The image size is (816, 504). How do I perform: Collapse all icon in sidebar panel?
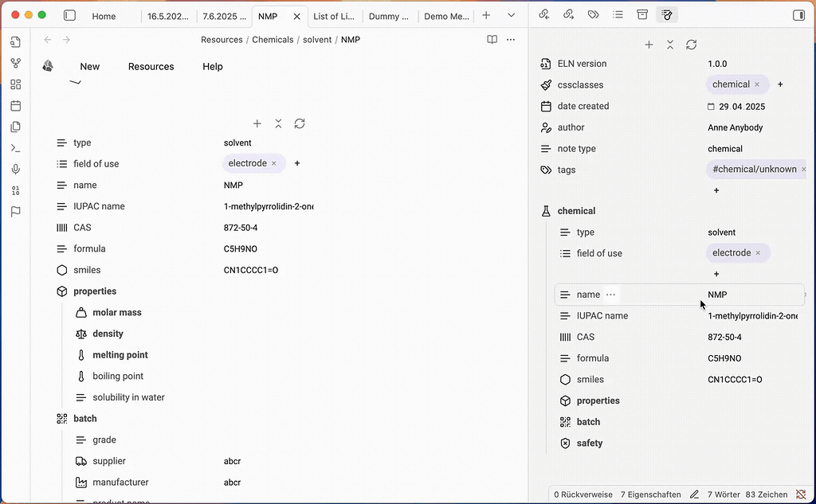(x=670, y=45)
